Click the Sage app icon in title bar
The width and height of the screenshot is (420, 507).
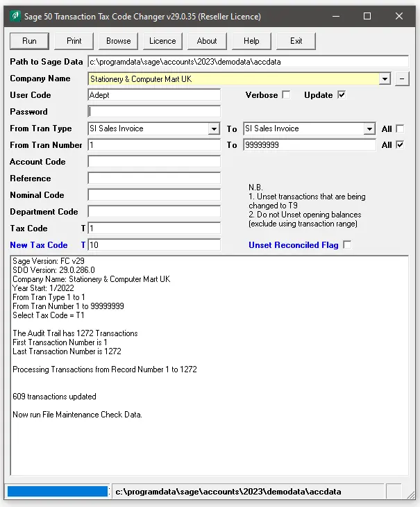click(x=15, y=16)
